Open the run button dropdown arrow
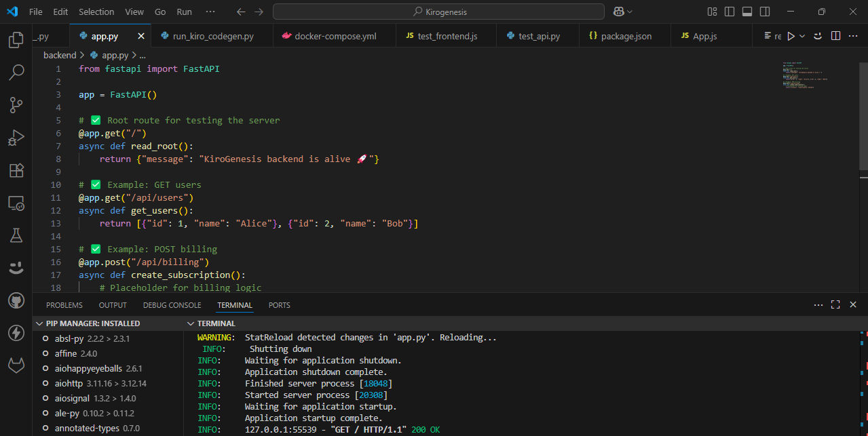The image size is (868, 436). point(802,36)
